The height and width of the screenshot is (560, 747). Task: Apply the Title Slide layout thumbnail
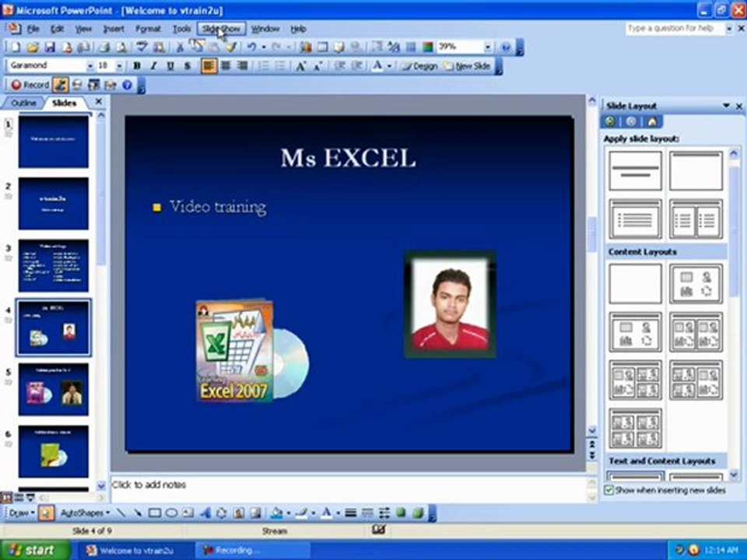pos(636,170)
